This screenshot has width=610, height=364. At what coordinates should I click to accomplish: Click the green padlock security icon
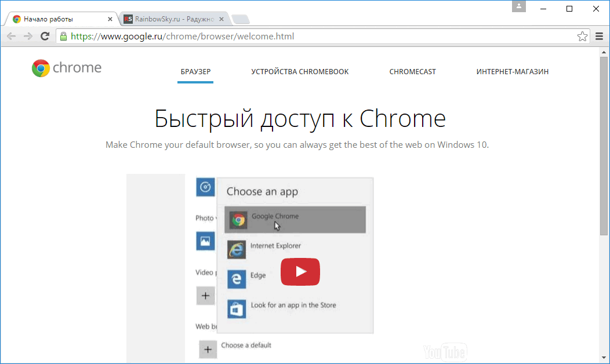[63, 36]
